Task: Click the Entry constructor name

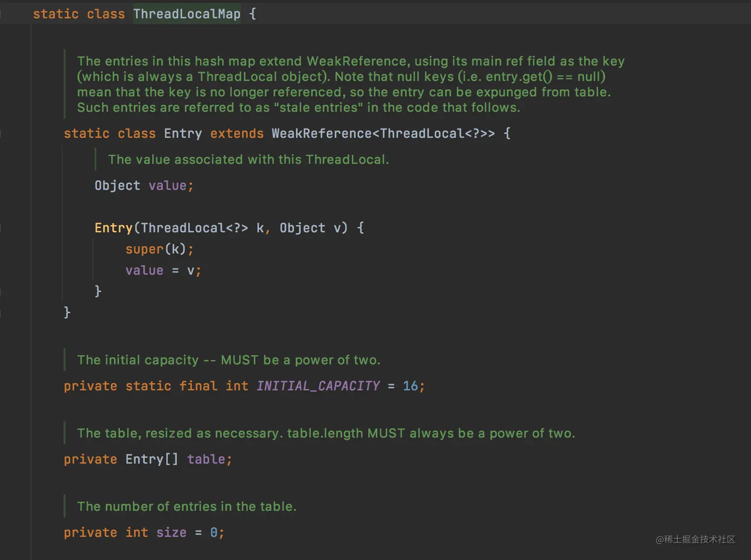Action: pos(114,228)
